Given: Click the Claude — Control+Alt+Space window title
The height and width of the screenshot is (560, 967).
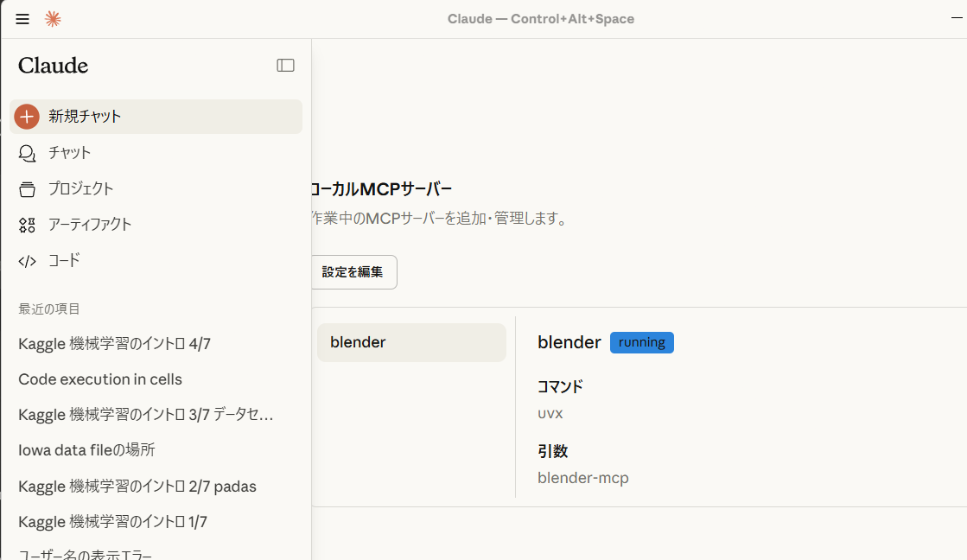Looking at the screenshot, I should [541, 19].
